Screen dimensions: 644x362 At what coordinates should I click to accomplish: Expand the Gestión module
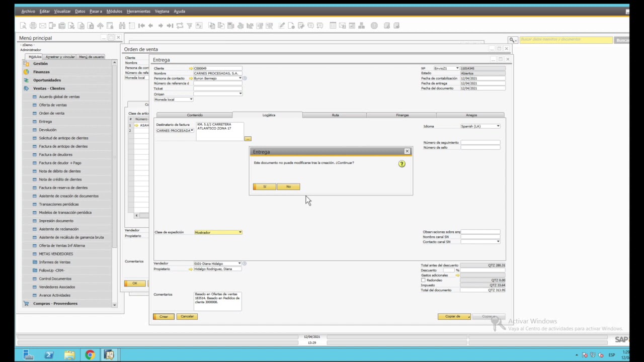40,63
